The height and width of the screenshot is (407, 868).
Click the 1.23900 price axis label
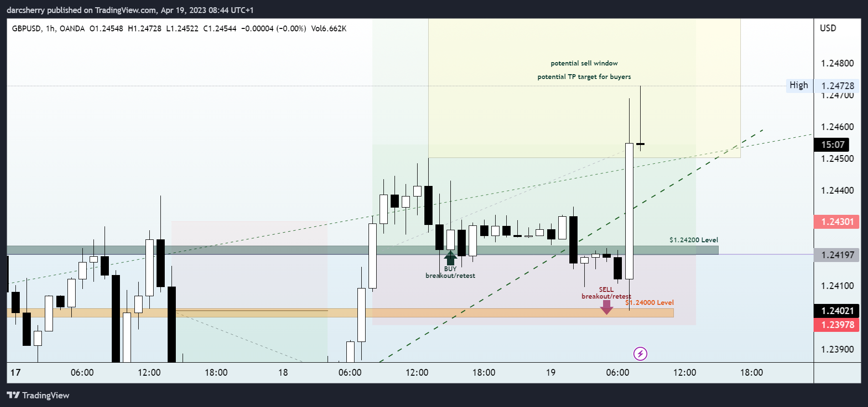pos(837,349)
